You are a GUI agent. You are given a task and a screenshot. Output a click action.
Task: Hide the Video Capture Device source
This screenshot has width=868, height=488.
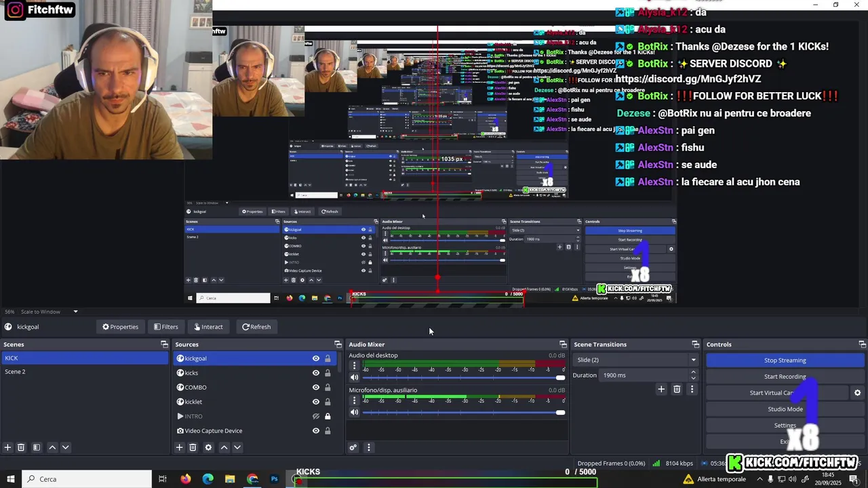316,431
